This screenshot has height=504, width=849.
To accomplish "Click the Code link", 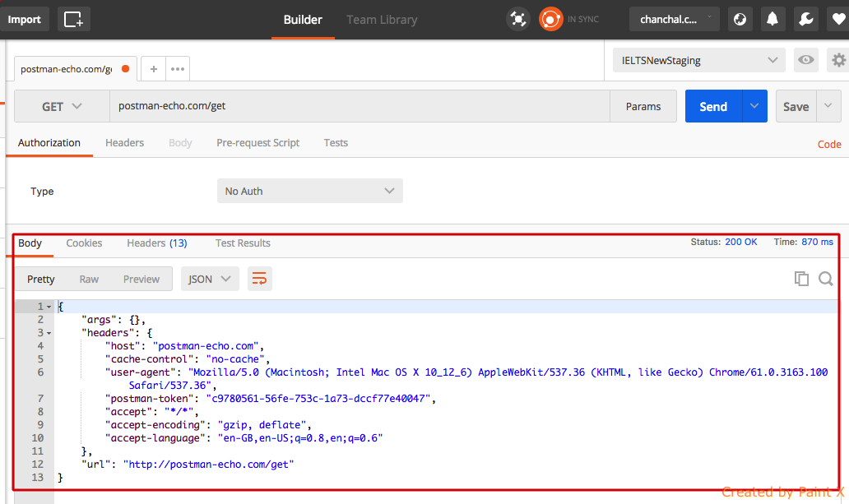I will 828,144.
